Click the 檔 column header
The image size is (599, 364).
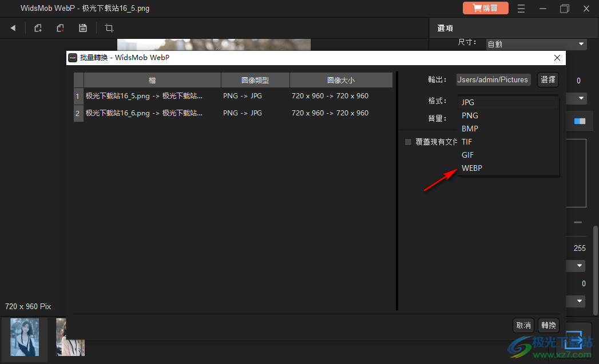[x=152, y=80]
